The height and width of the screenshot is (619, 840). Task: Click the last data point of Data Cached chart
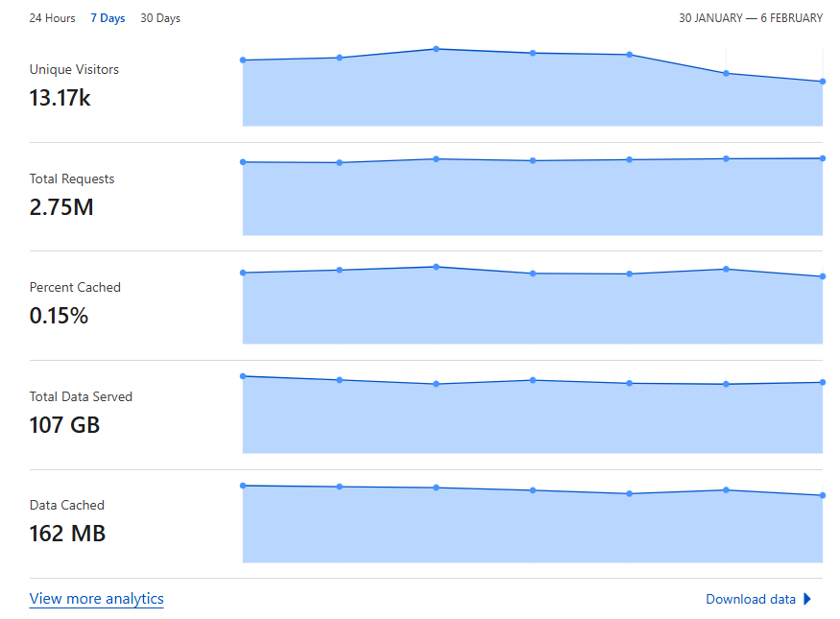click(x=823, y=495)
